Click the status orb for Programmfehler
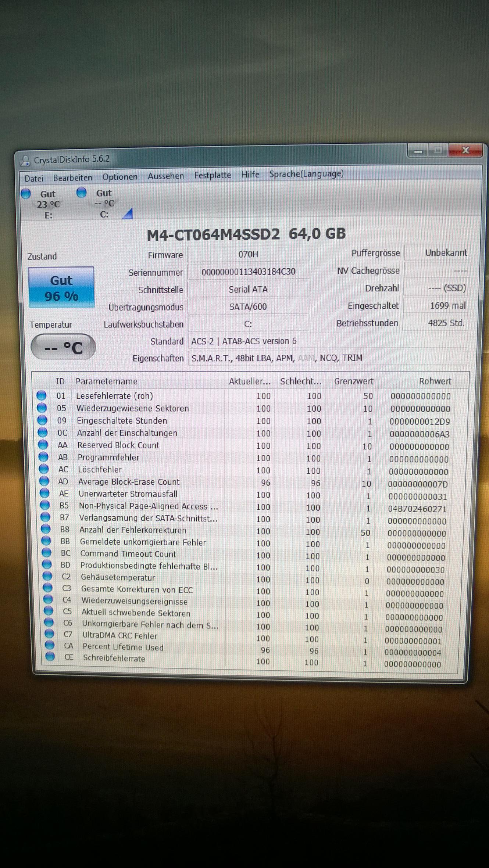The height and width of the screenshot is (868, 489). tap(43, 457)
